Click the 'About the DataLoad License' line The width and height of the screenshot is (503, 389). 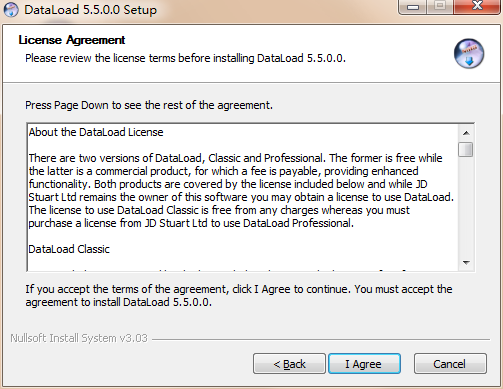[96, 132]
